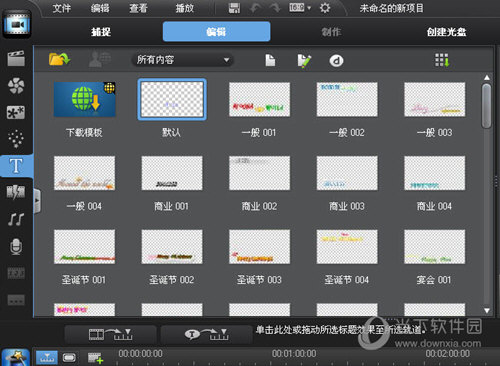Click the library grid view menu icon

[x=442, y=60]
